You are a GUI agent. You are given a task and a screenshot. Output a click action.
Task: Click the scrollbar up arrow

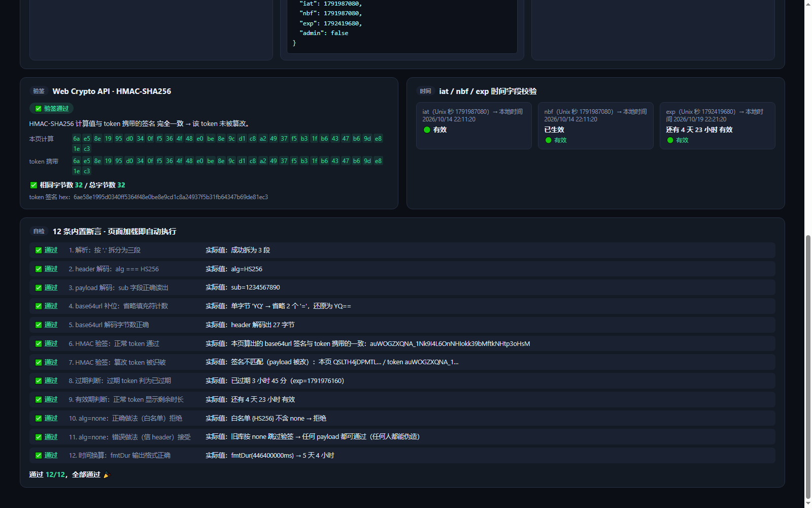point(808,4)
